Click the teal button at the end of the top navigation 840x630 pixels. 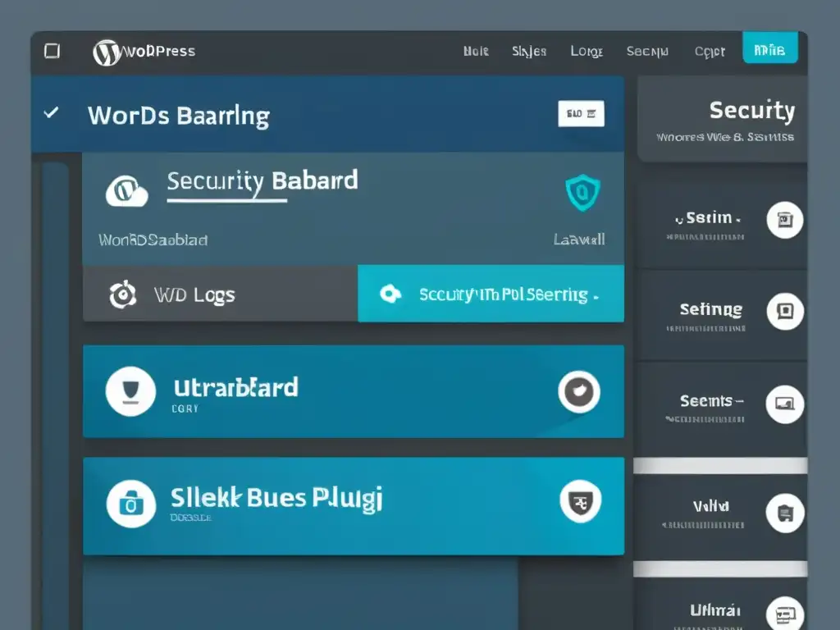(x=769, y=48)
